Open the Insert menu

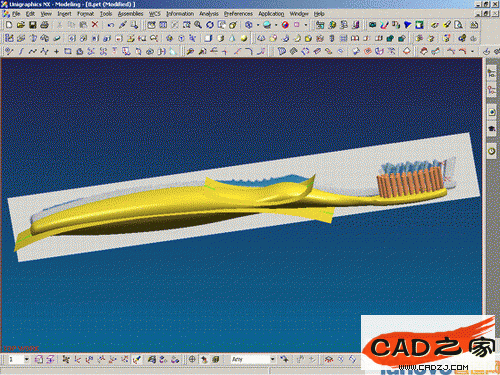point(64,14)
